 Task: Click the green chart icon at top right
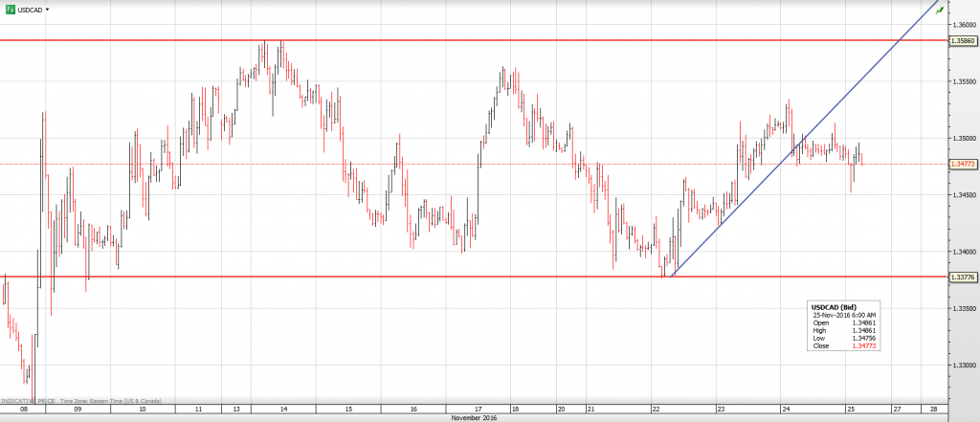[968, 8]
